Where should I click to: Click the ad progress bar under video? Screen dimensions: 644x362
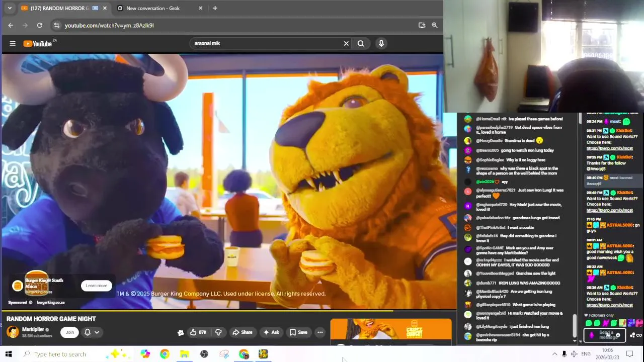[x=228, y=310]
